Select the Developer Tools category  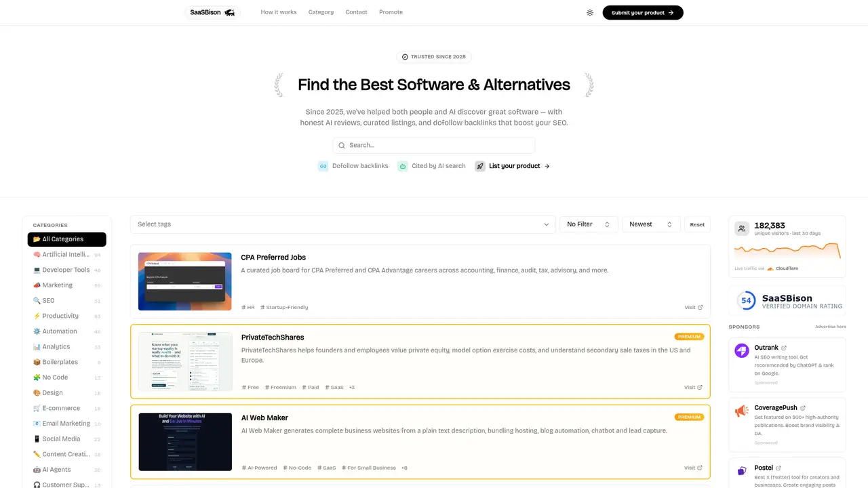(67, 270)
